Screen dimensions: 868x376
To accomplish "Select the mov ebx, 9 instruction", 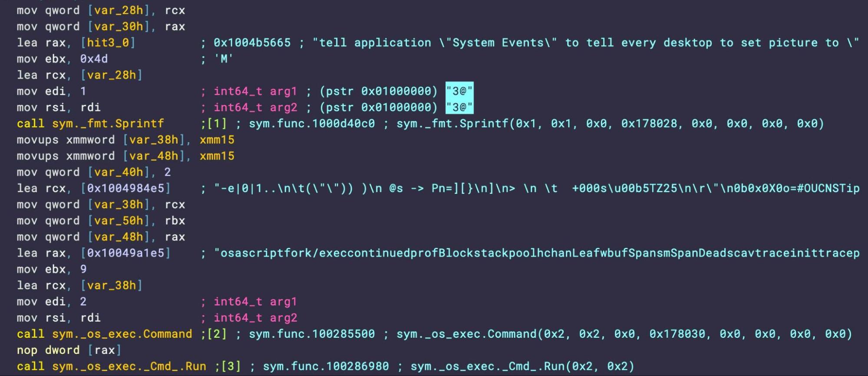I will pyautogui.click(x=52, y=269).
